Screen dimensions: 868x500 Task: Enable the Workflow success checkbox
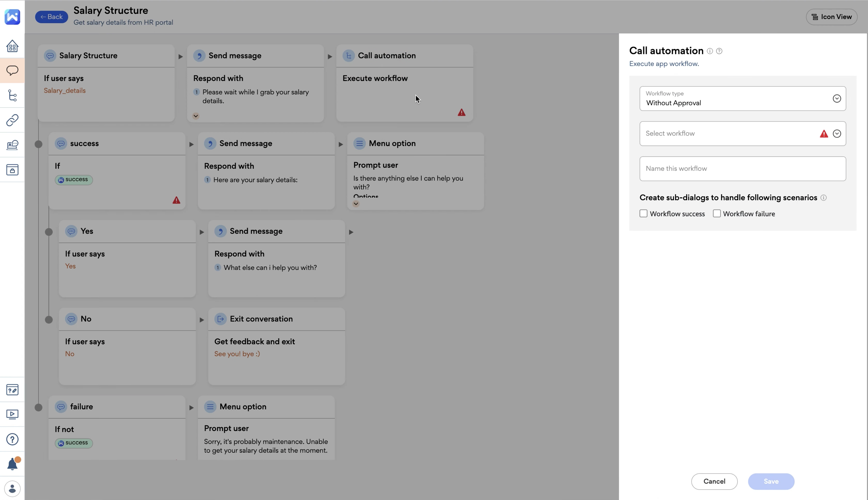click(x=643, y=214)
